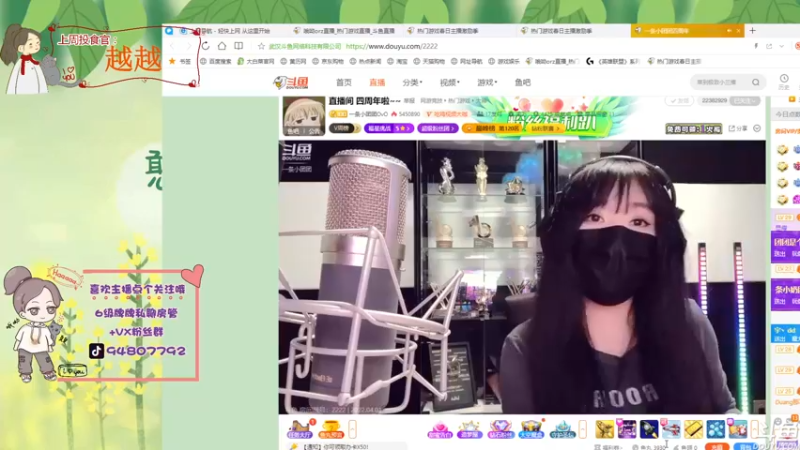Open the browser address bar dropdown arrow

[x=781, y=46]
